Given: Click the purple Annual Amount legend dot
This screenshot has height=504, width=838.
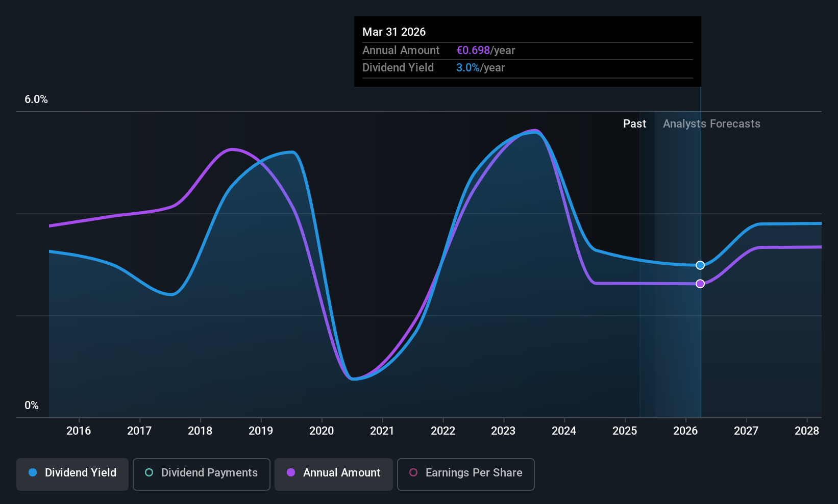Looking at the screenshot, I should [291, 472].
